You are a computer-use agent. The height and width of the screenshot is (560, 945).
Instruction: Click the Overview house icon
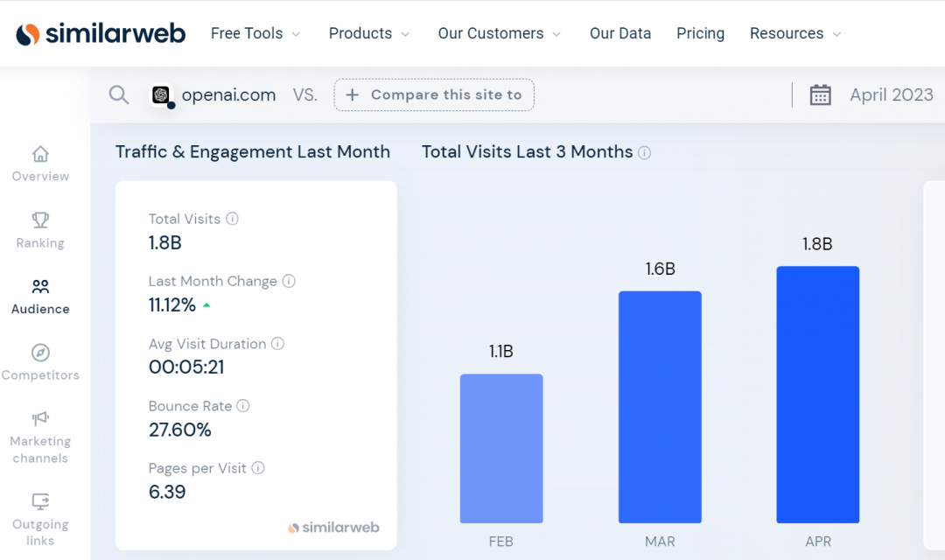point(40,154)
